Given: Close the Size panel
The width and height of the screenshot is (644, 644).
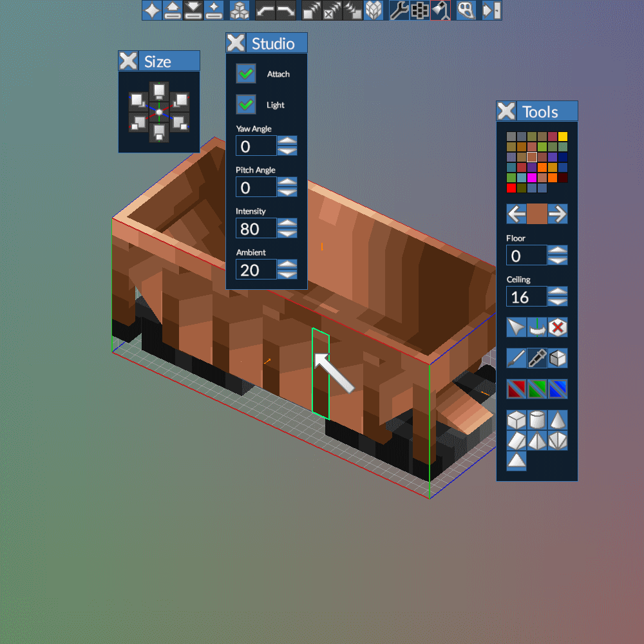Looking at the screenshot, I should [x=128, y=61].
